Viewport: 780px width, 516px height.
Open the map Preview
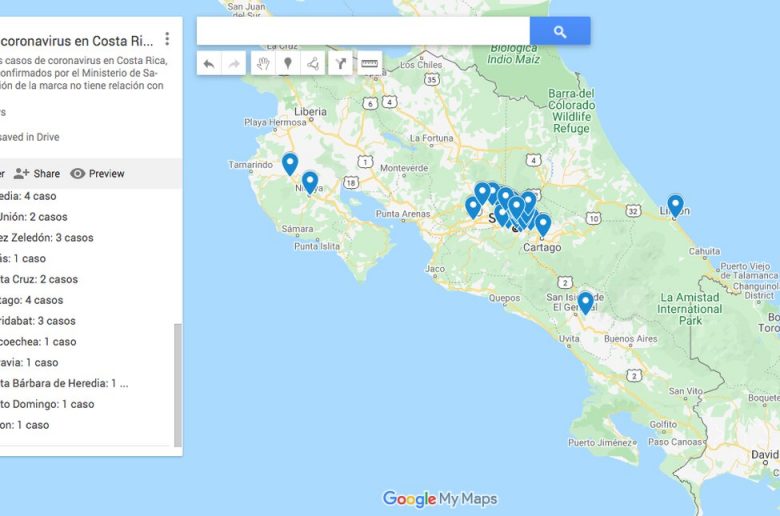click(x=97, y=173)
